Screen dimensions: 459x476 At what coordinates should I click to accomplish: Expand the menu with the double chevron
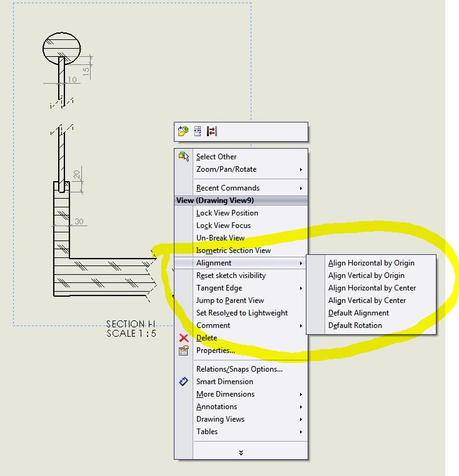241,453
